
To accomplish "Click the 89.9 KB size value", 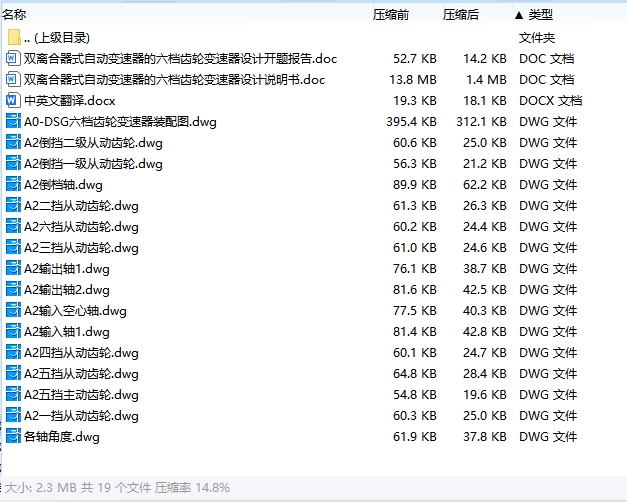I will (415, 184).
